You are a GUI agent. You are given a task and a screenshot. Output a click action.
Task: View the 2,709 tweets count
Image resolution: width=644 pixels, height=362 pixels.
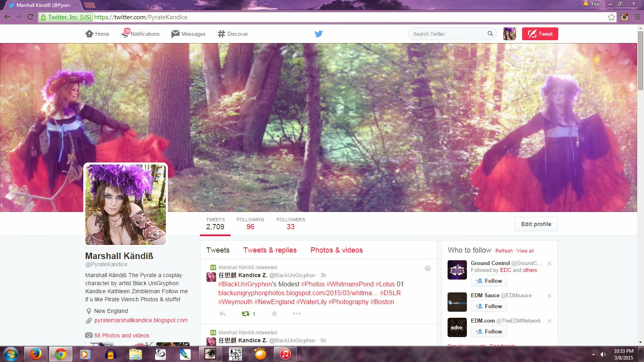click(215, 224)
